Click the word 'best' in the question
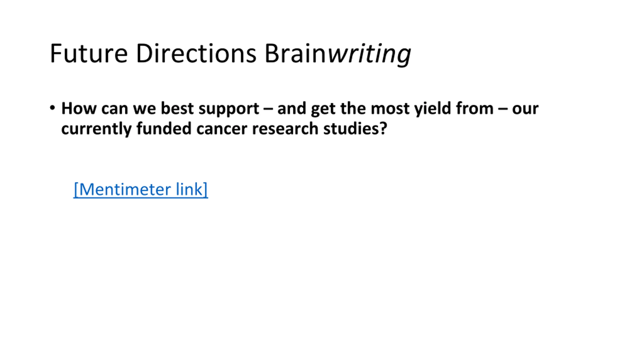 tap(177, 108)
